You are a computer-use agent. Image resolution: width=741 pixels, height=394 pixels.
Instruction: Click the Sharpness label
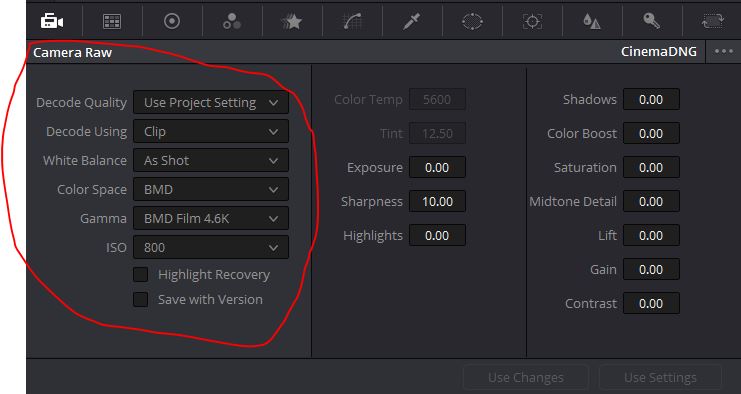(x=372, y=202)
